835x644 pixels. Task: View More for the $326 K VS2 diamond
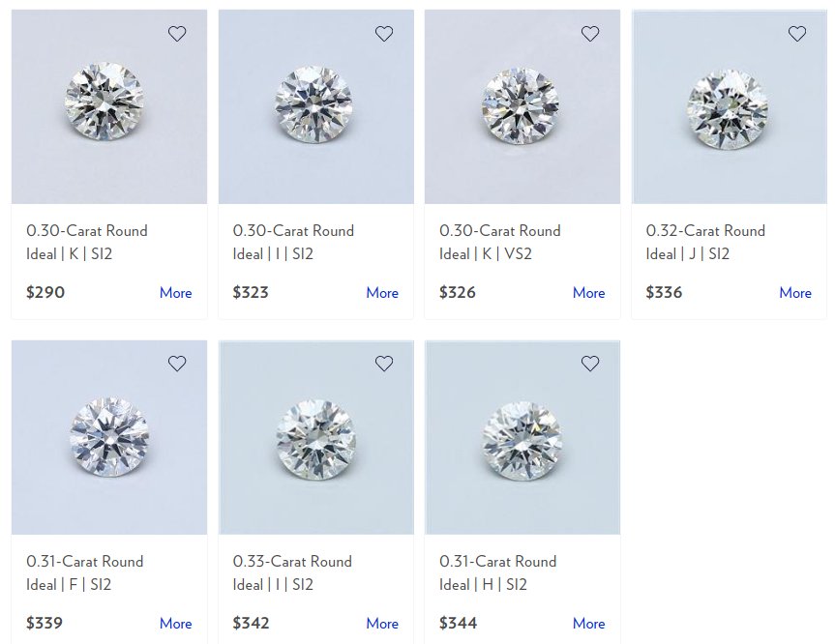[589, 293]
